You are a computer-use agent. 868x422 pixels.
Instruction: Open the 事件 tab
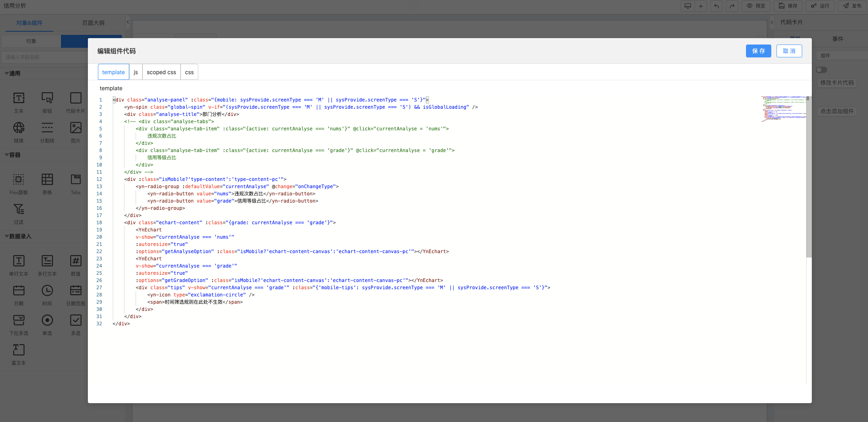point(838,39)
